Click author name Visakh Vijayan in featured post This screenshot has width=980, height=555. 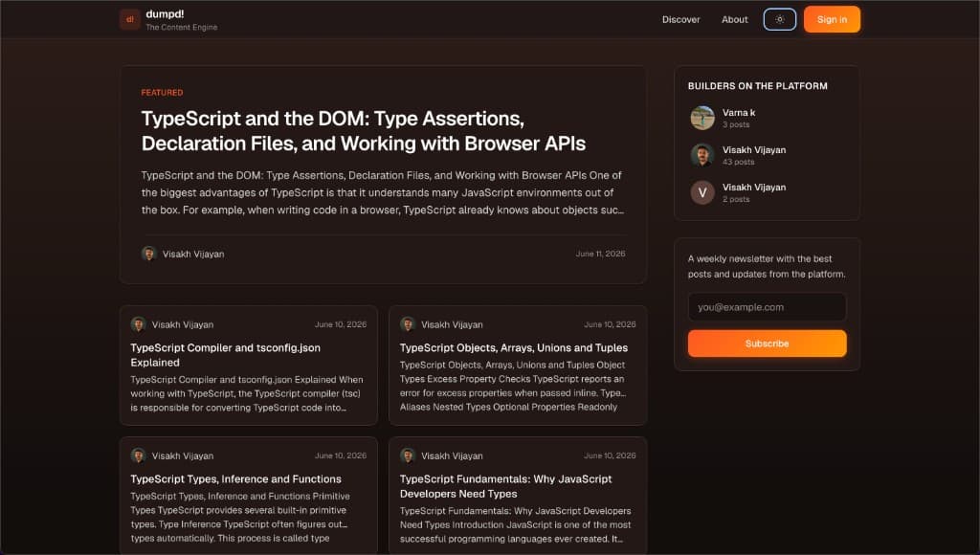coord(193,254)
